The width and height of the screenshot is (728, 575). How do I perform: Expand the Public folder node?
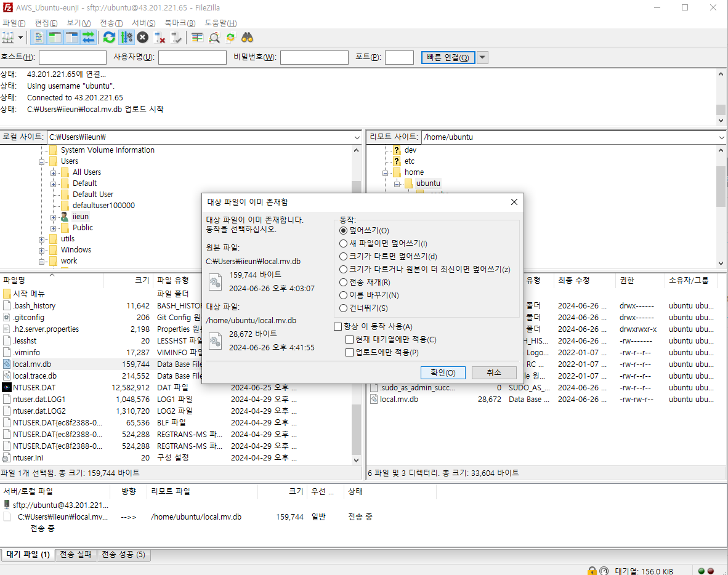[53, 228]
